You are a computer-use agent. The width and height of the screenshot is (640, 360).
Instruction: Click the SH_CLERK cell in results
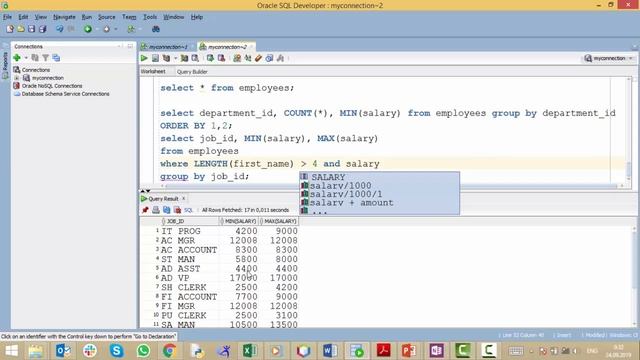[x=190, y=287]
